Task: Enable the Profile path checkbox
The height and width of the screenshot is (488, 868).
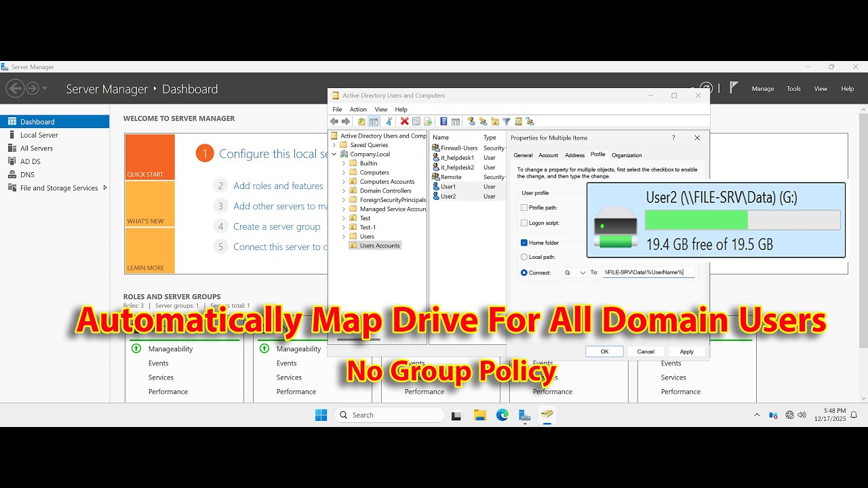Action: click(524, 207)
